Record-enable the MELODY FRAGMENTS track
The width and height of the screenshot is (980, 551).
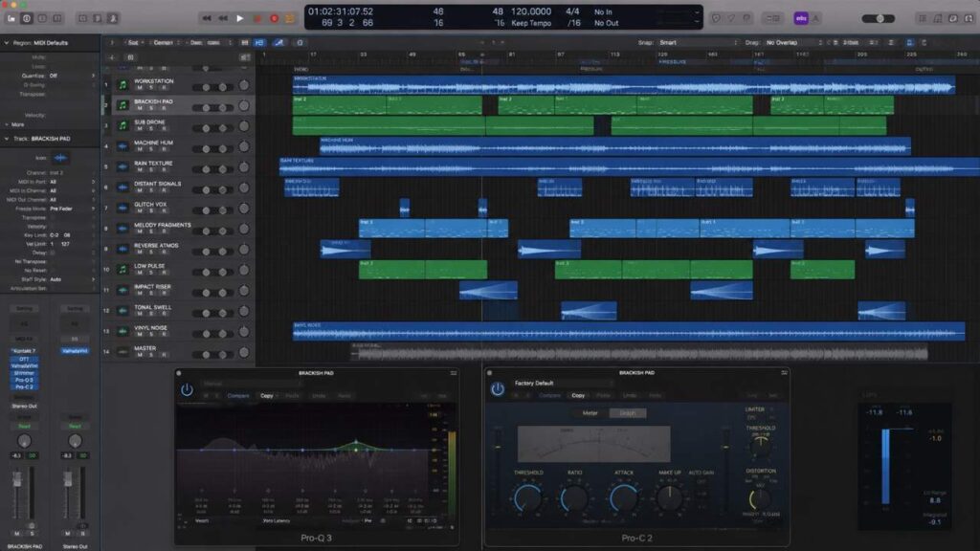pos(163,231)
